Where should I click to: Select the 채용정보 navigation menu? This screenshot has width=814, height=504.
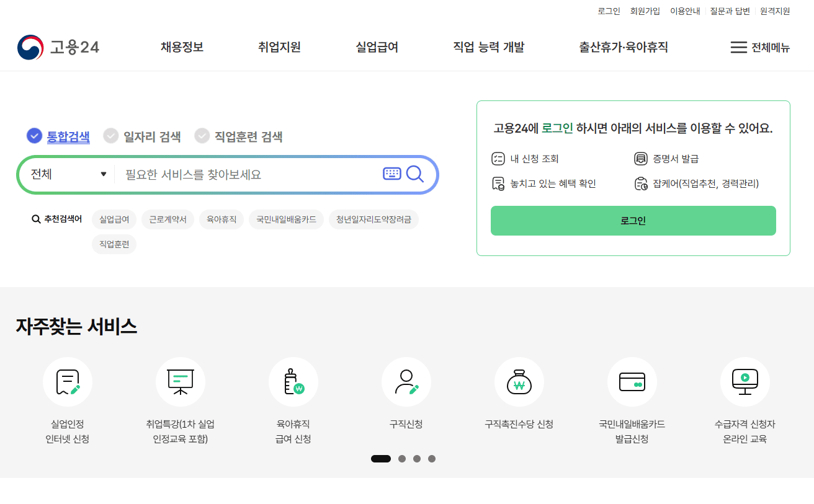[x=182, y=47]
